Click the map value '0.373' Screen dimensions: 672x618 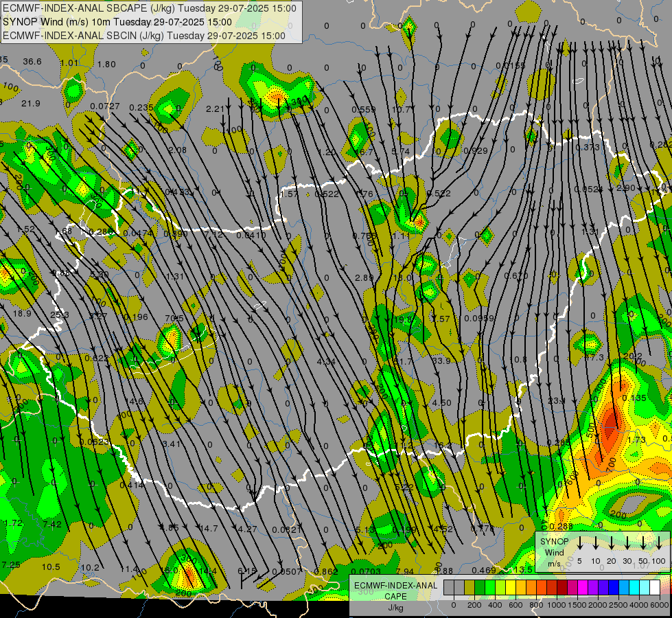click(x=587, y=148)
